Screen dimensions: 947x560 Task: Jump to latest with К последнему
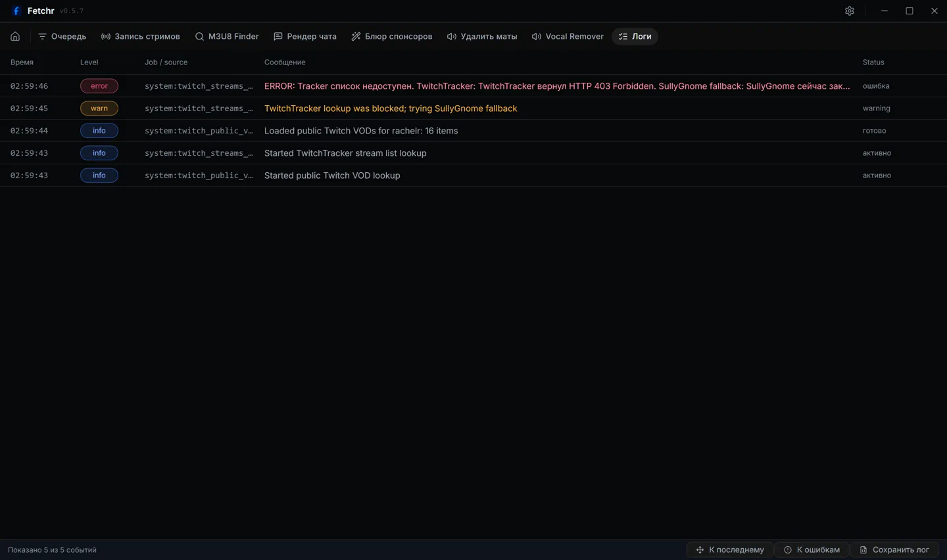[730, 549]
